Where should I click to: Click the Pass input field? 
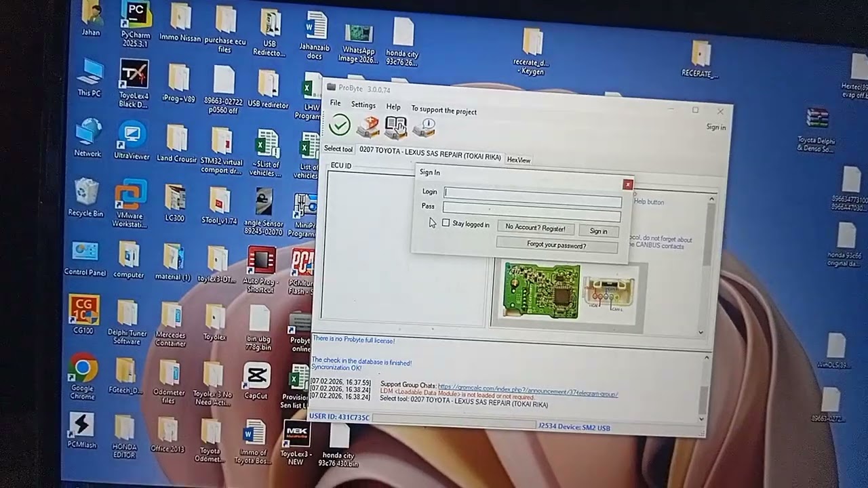[532, 210]
